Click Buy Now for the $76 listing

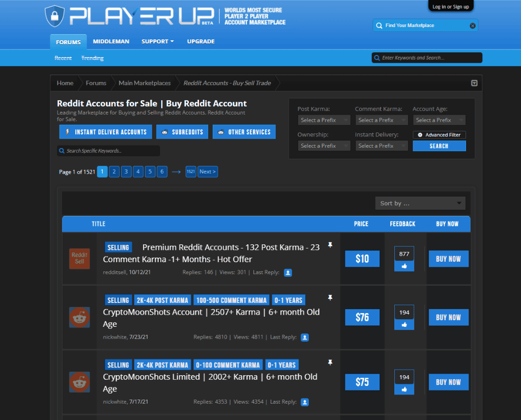click(448, 317)
